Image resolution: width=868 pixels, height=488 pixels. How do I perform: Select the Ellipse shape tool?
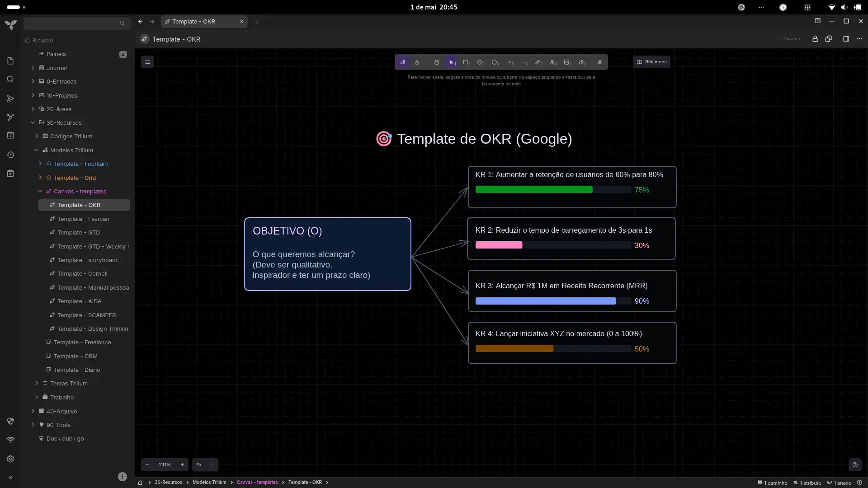(495, 62)
